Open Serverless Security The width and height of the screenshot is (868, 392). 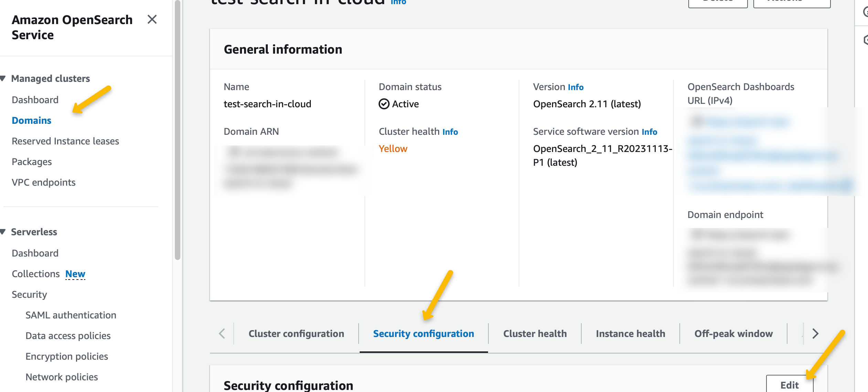pos(29,294)
